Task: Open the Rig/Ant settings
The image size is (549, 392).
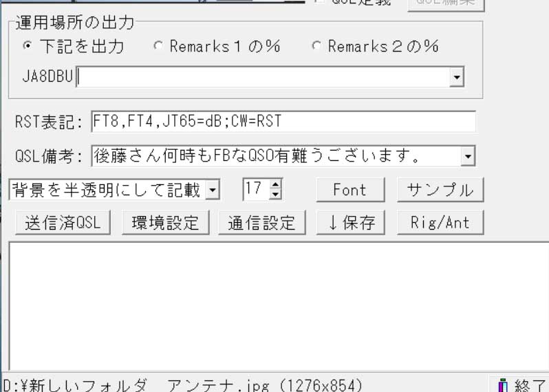Action: coord(440,223)
